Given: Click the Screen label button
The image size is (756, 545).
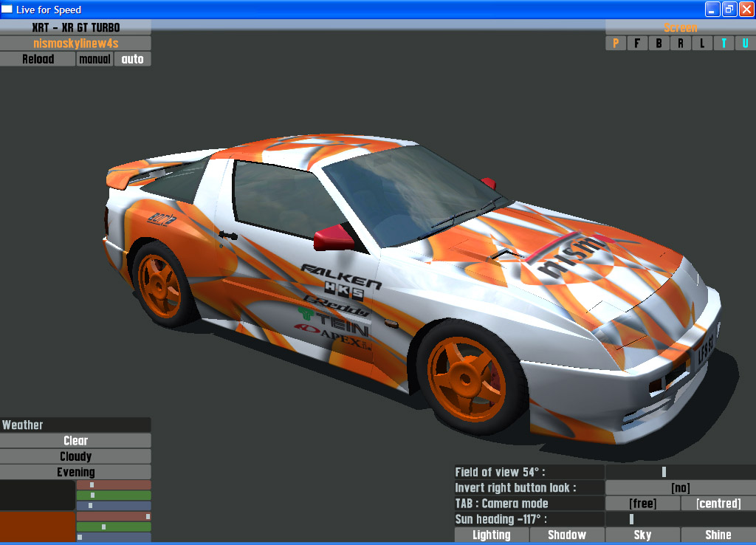Looking at the screenshot, I should [x=680, y=27].
